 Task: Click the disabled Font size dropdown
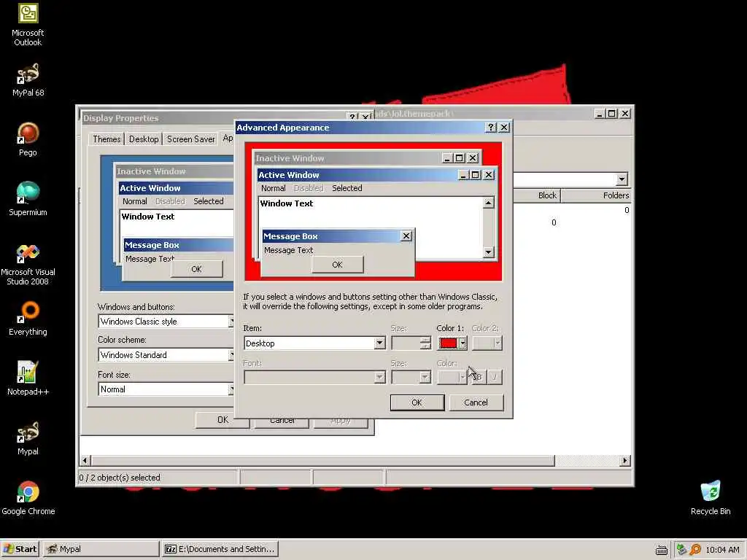(x=411, y=377)
